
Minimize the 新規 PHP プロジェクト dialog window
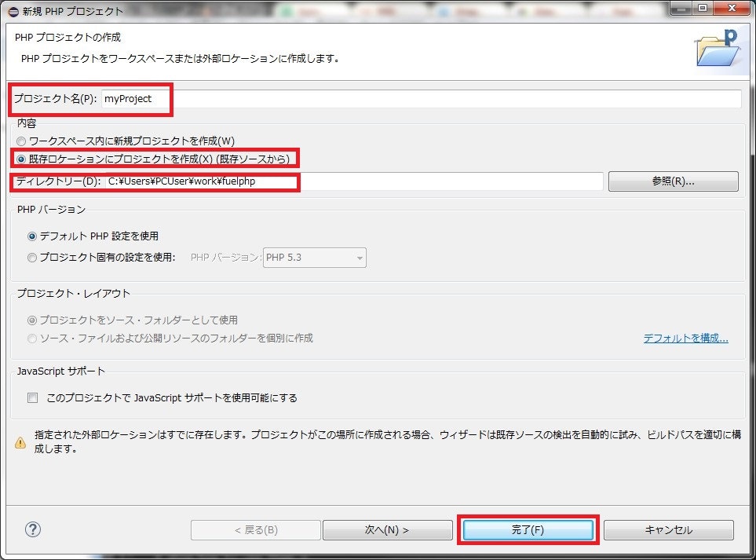pyautogui.click(x=681, y=8)
